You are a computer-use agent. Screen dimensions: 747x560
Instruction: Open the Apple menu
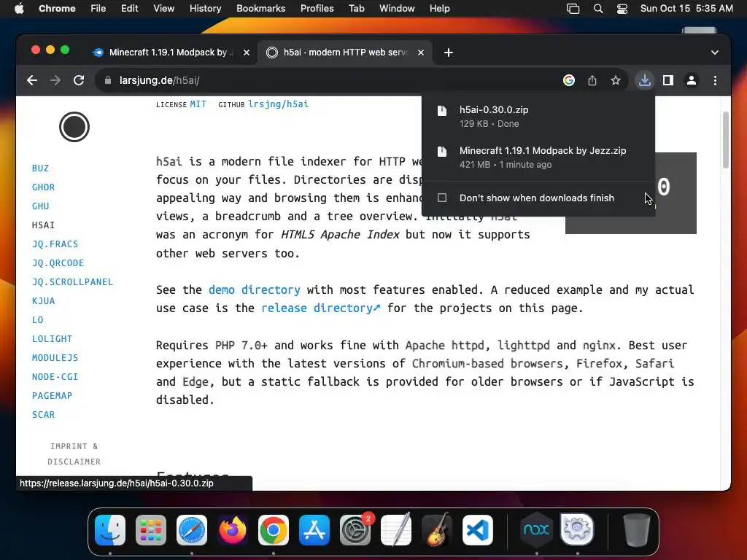coord(19,9)
